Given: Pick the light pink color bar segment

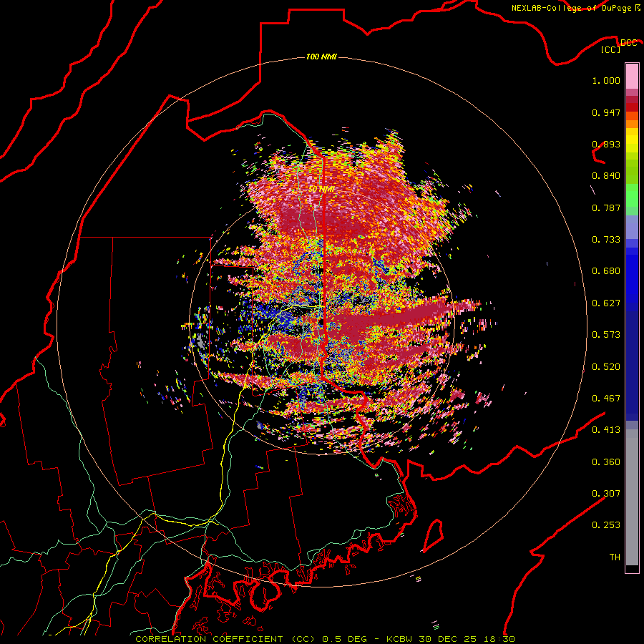Looking at the screenshot, I should click(x=632, y=77).
